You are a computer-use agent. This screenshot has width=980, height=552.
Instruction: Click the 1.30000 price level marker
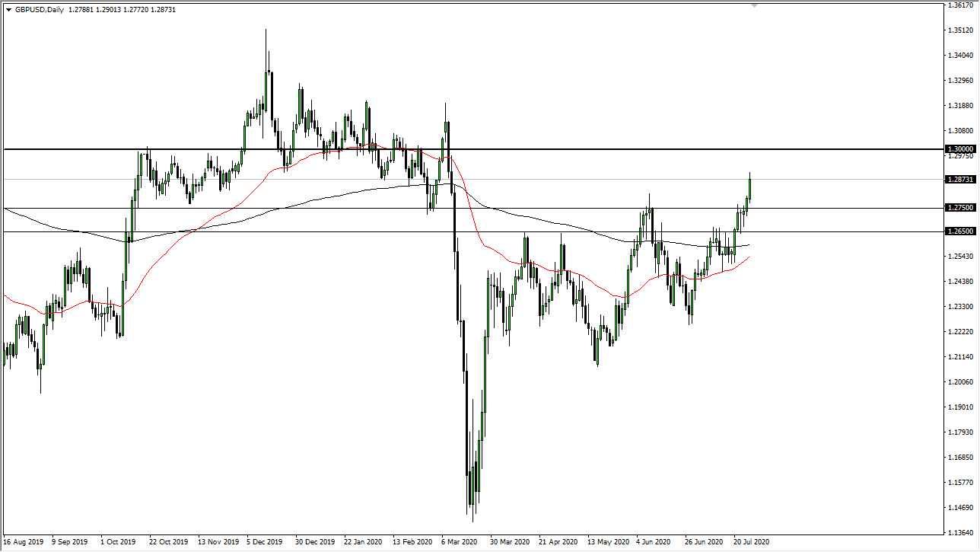[960, 148]
